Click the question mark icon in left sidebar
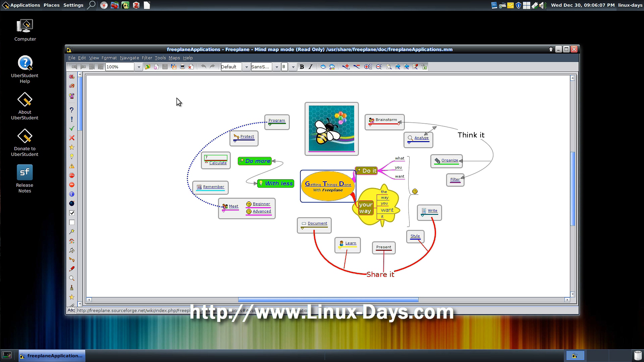This screenshot has height=362, width=644. tap(71, 110)
